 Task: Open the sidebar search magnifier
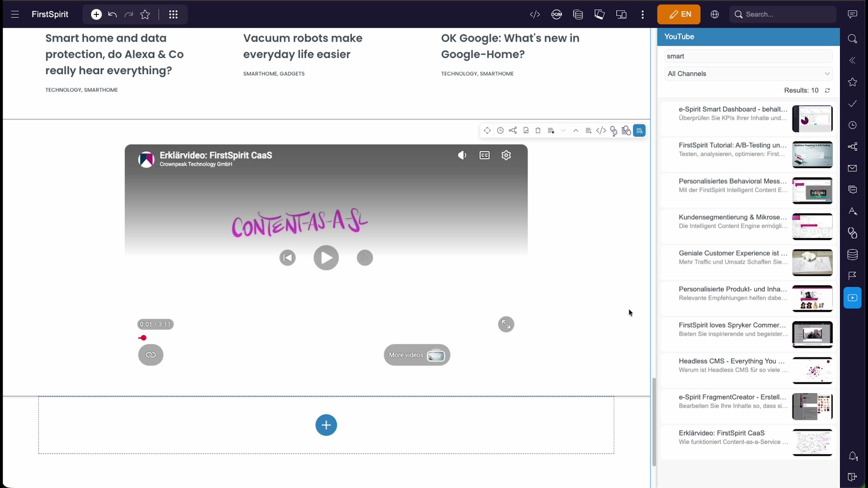point(853,39)
